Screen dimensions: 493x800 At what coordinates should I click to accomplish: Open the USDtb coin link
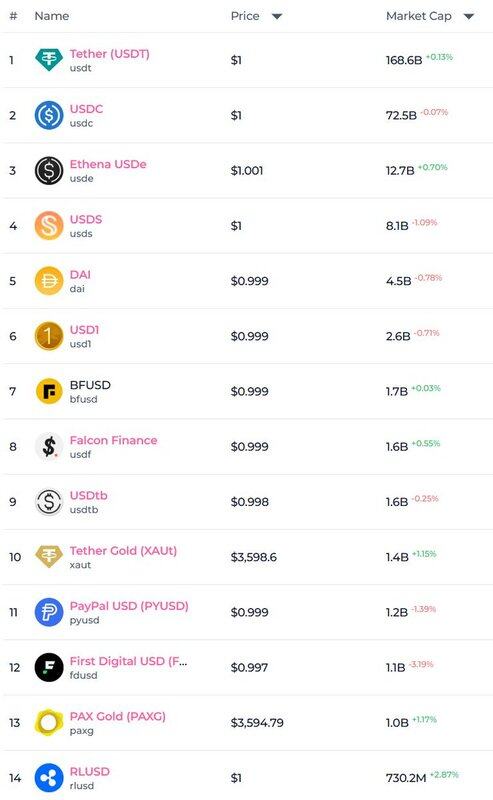[89, 495]
